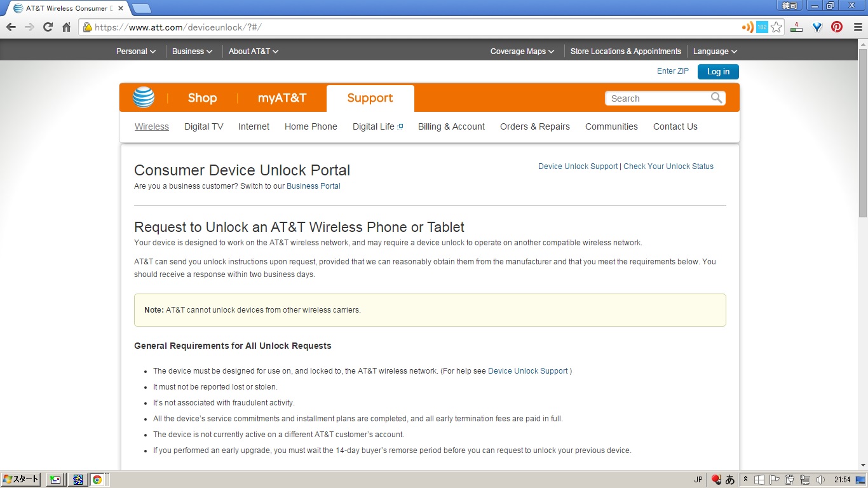Viewport: 868px width, 488px height.
Task: Bookmark this page with the star icon
Action: (x=776, y=27)
